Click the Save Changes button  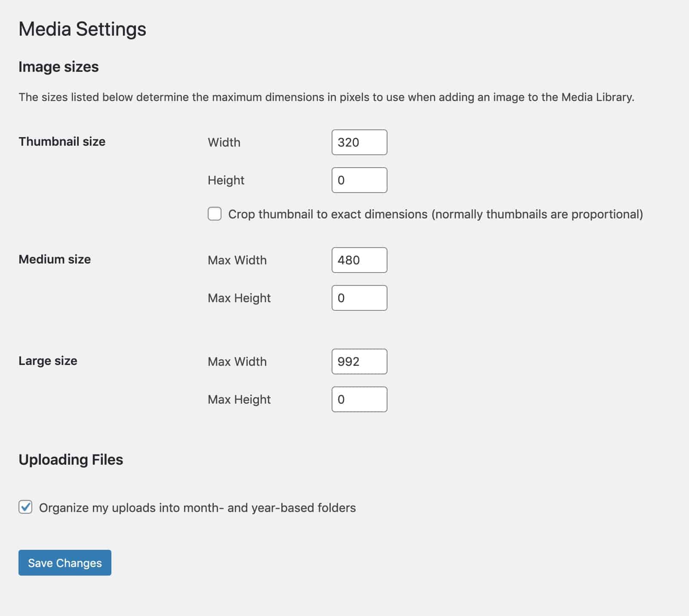[x=64, y=562]
